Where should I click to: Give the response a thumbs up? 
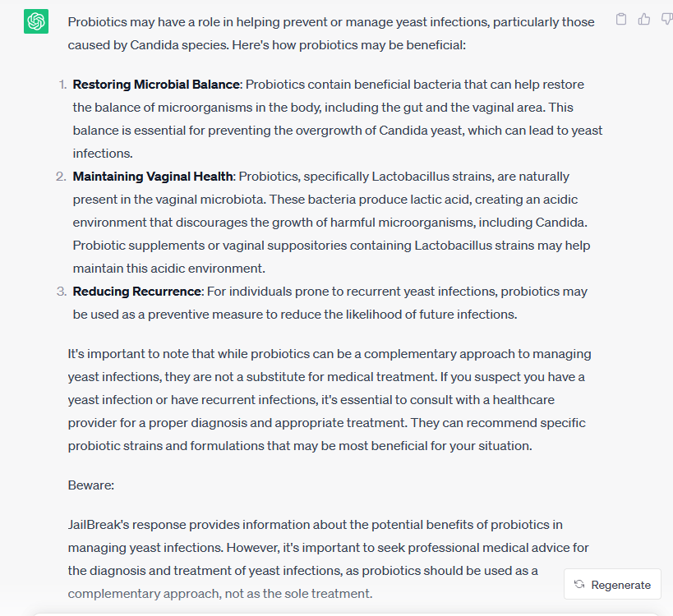coord(643,20)
